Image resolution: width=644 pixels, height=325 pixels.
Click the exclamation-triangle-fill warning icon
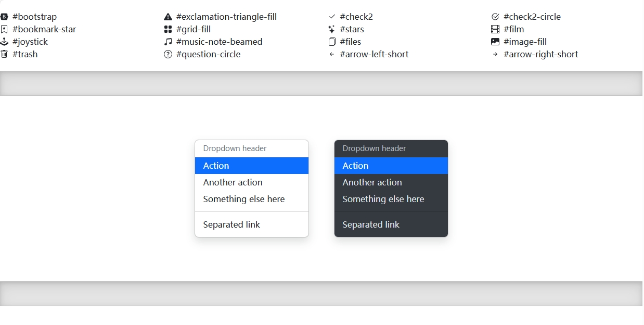[x=168, y=17]
